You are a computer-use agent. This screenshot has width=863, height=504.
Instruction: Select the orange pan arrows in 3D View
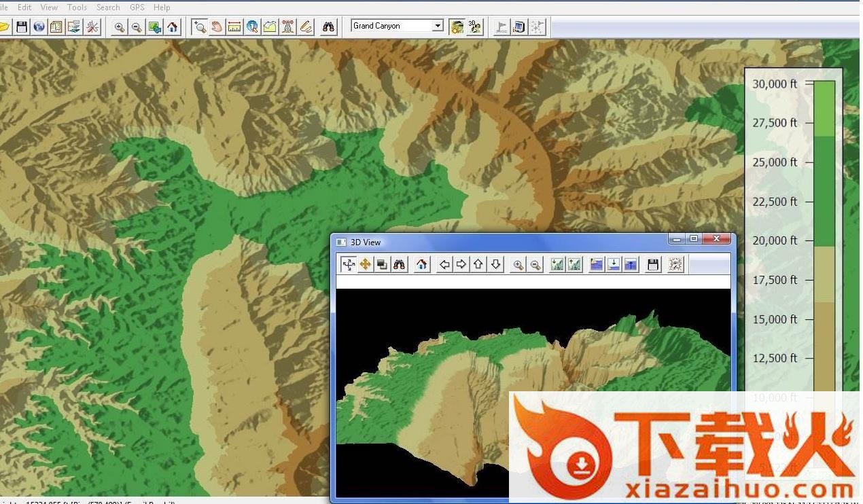point(365,264)
